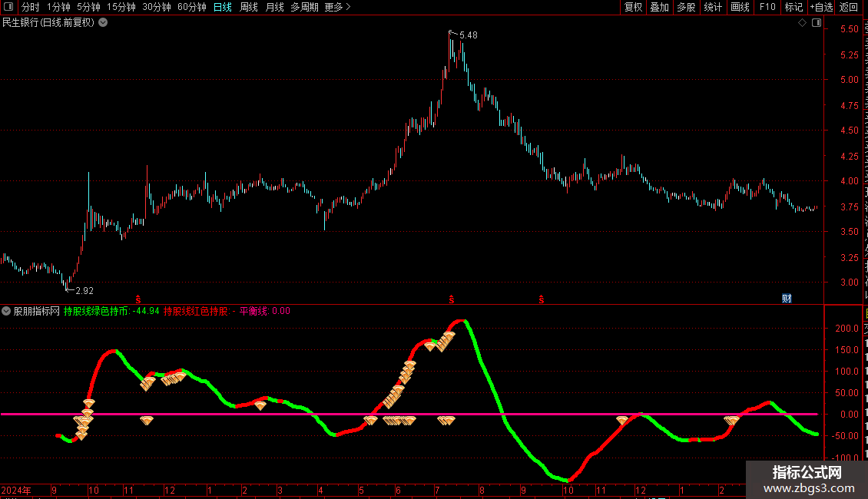The height and width of the screenshot is (499, 868).
Task: Click the blue 财 financial marker
Action: [x=787, y=299]
